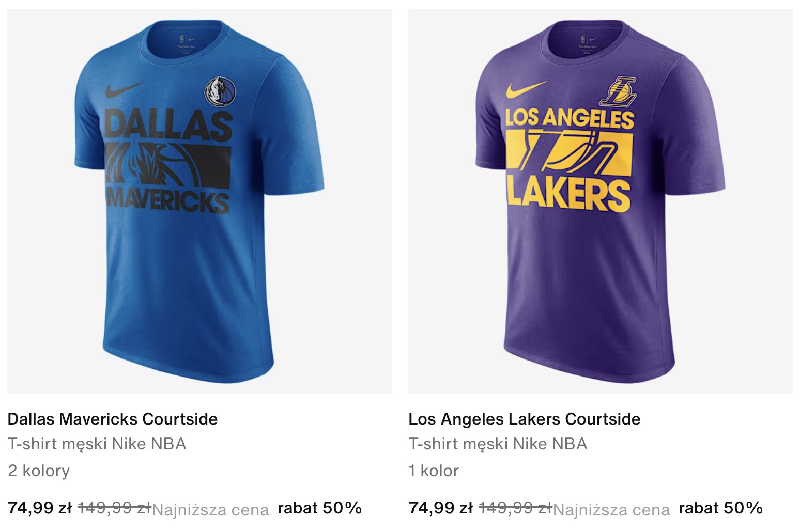Image resolution: width=800 pixels, height=532 pixels.
Task: Click the black Nike swoosh on blue shirt
Action: click(x=124, y=90)
